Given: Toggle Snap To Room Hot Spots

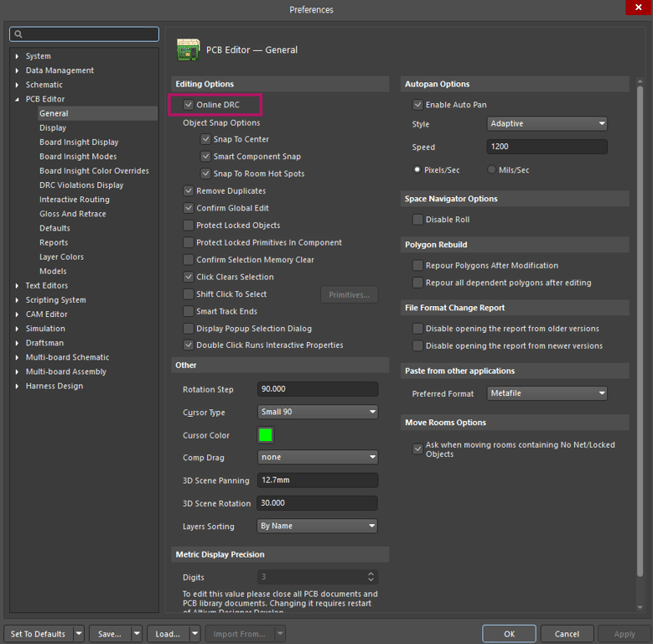Looking at the screenshot, I should click(205, 174).
